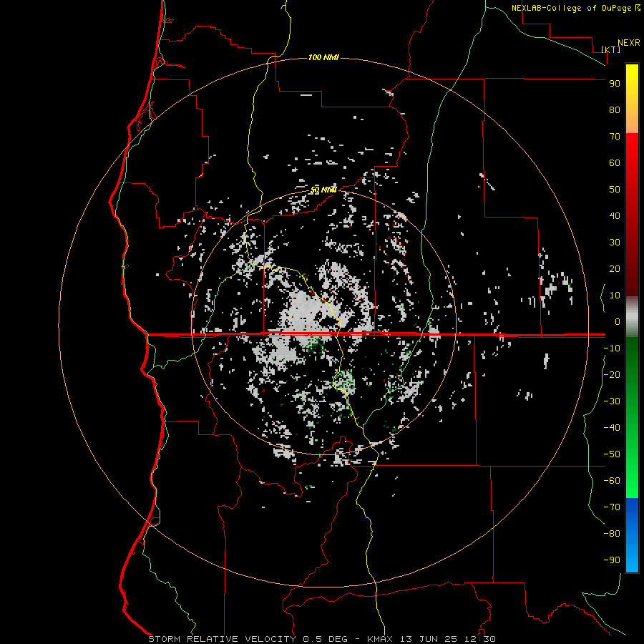
Task: Click the 12:30 time in the caption
Action: pyautogui.click(x=479, y=639)
